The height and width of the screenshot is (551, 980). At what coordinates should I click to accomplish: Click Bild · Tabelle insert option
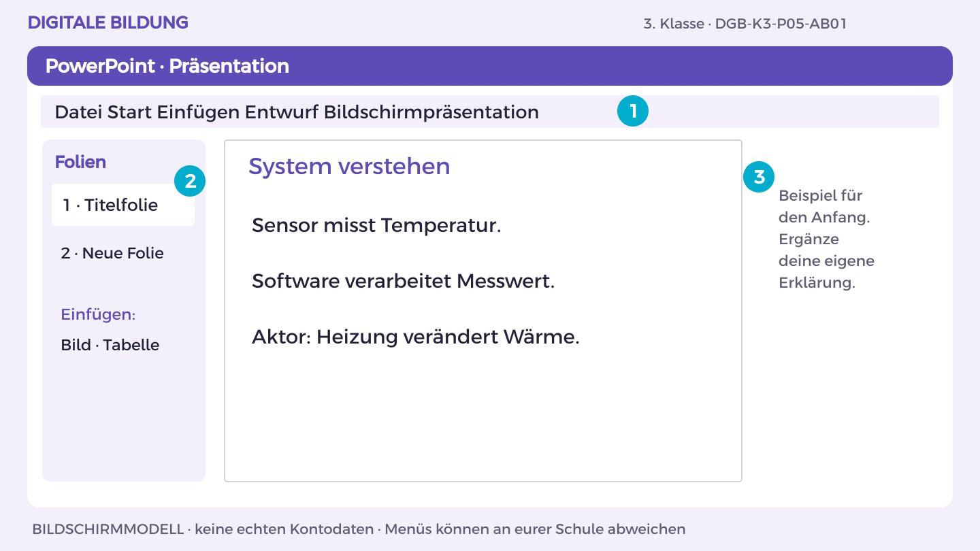click(110, 345)
